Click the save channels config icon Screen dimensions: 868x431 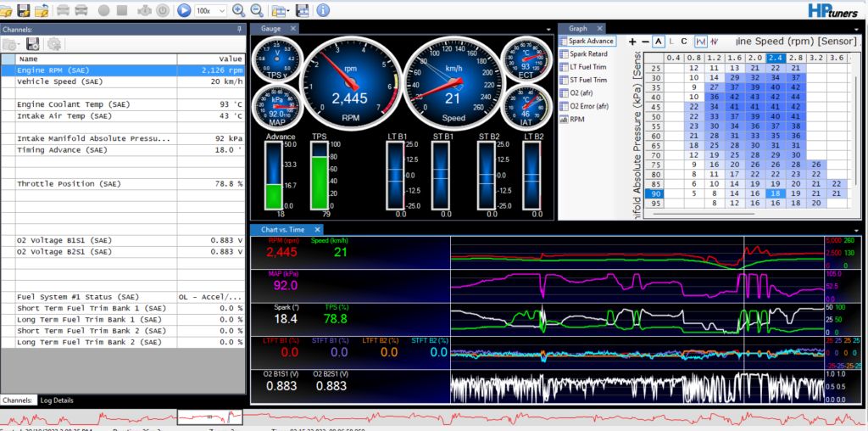(33, 43)
